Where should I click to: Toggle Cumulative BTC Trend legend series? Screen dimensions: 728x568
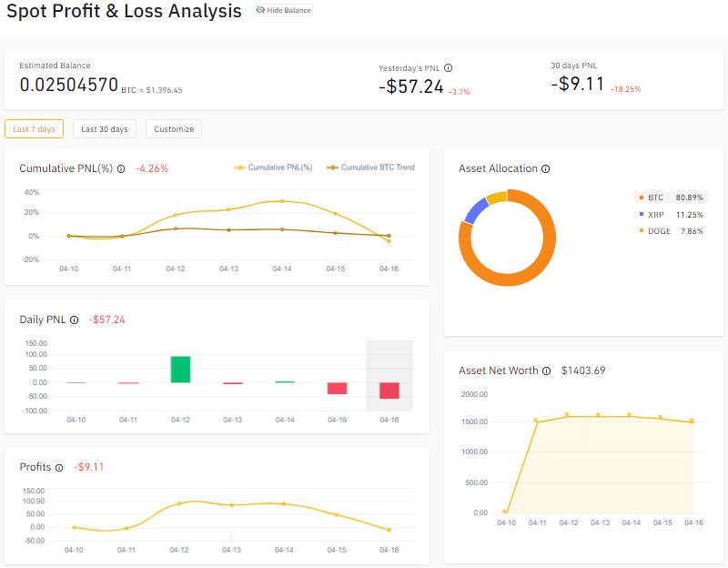370,167
